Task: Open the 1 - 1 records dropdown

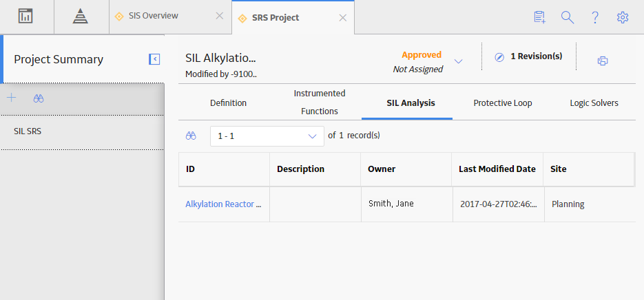Action: pos(267,136)
